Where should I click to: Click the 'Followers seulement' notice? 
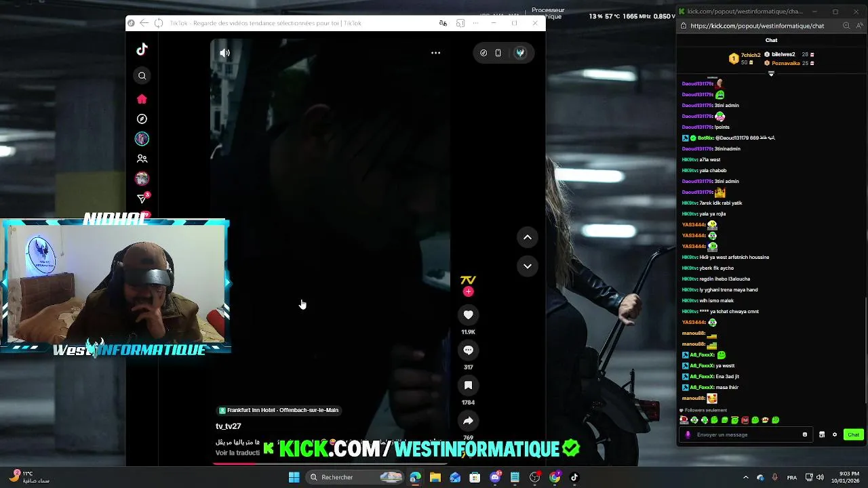coord(705,410)
